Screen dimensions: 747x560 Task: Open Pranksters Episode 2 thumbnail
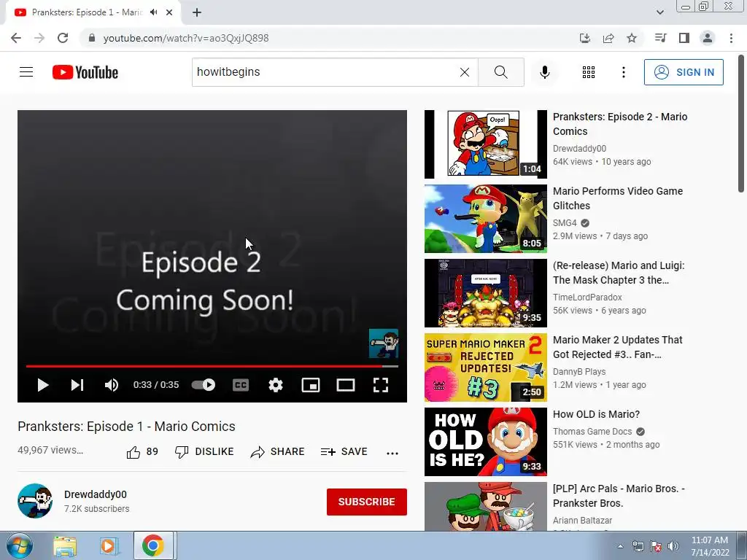coord(485,144)
